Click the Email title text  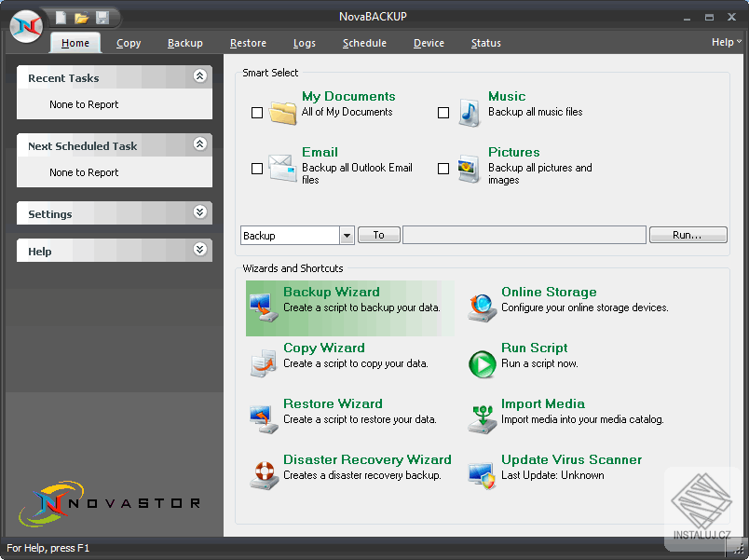320,153
